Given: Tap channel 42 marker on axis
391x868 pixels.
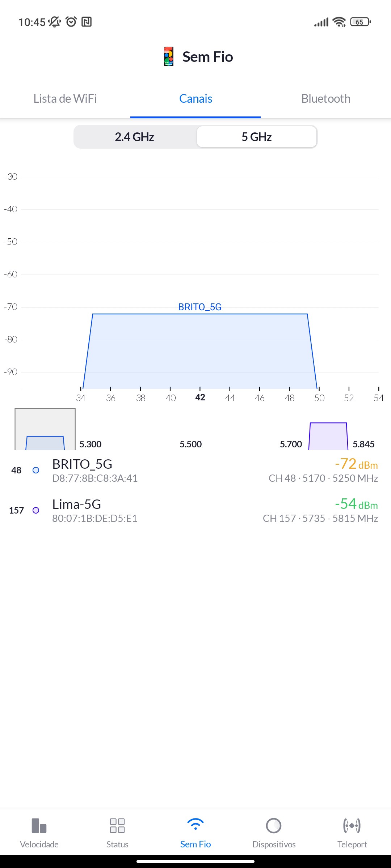Looking at the screenshot, I should 200,397.
